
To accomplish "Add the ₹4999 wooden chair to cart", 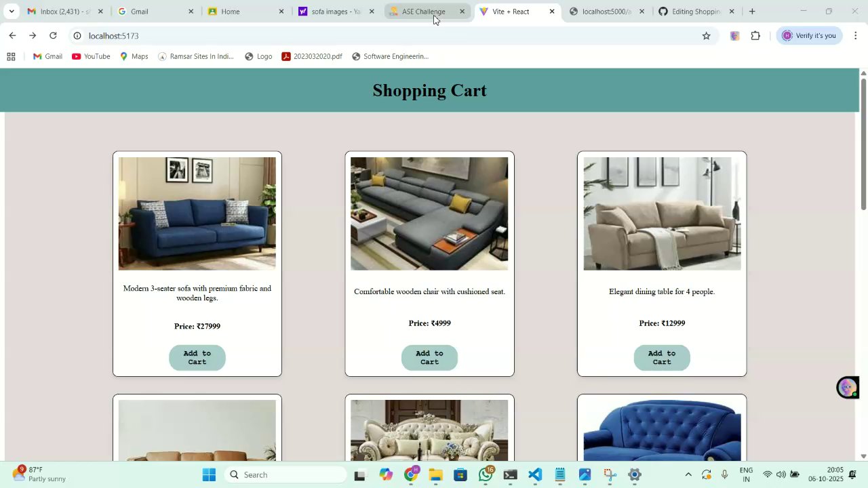I will point(429,358).
